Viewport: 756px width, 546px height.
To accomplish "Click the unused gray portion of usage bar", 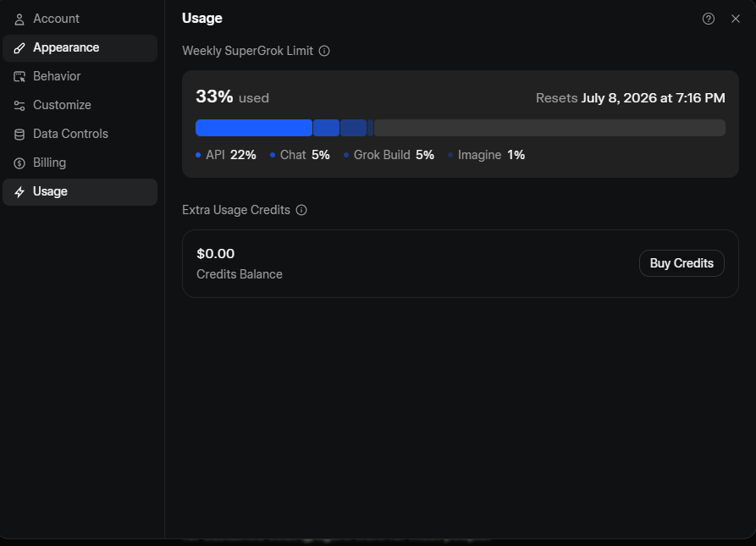I will pos(549,128).
